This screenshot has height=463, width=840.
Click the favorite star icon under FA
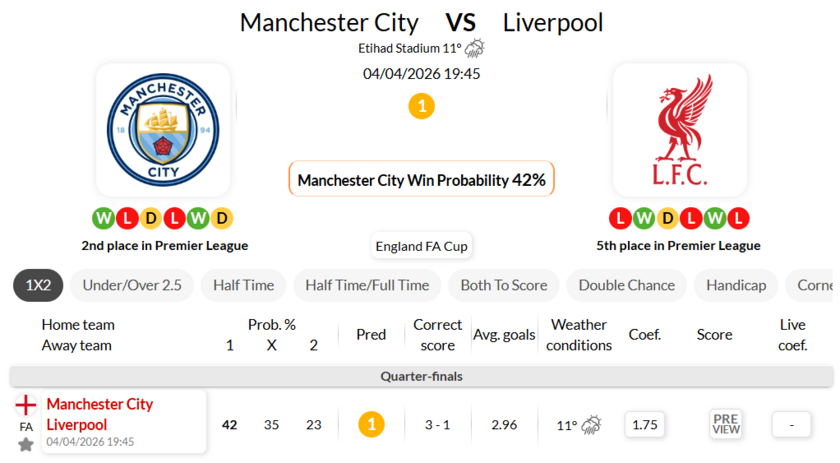(26, 444)
